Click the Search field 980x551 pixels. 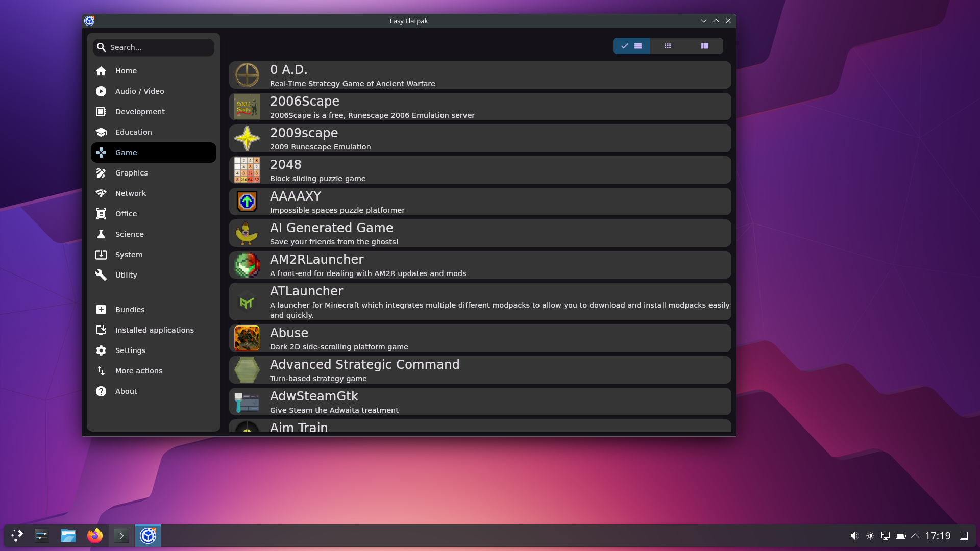[x=153, y=47]
